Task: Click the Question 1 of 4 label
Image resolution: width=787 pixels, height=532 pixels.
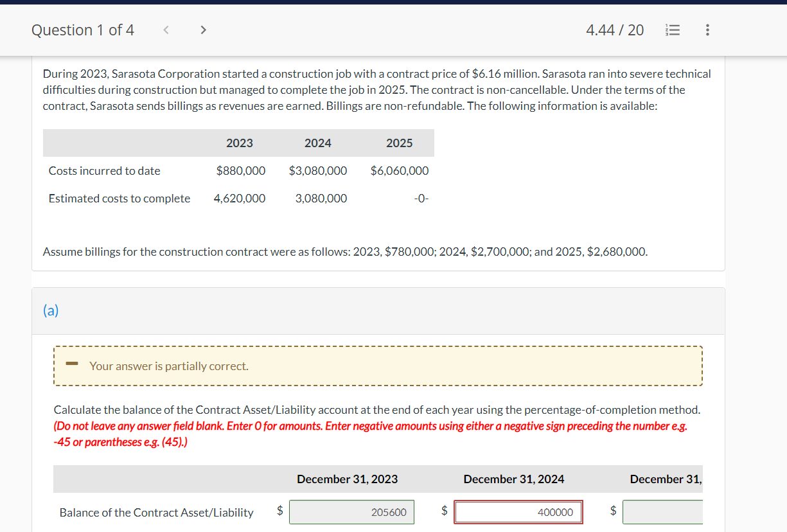Action: (83, 30)
